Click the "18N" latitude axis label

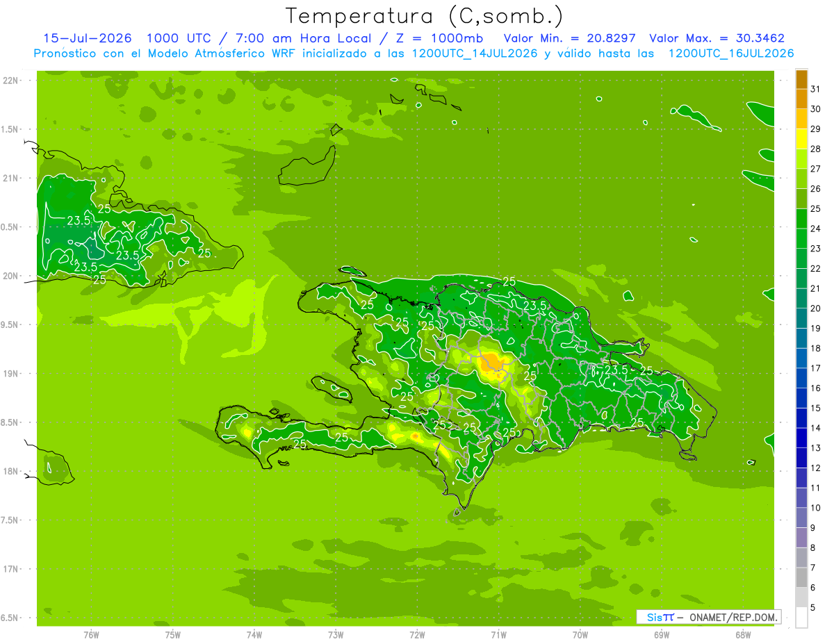point(11,471)
